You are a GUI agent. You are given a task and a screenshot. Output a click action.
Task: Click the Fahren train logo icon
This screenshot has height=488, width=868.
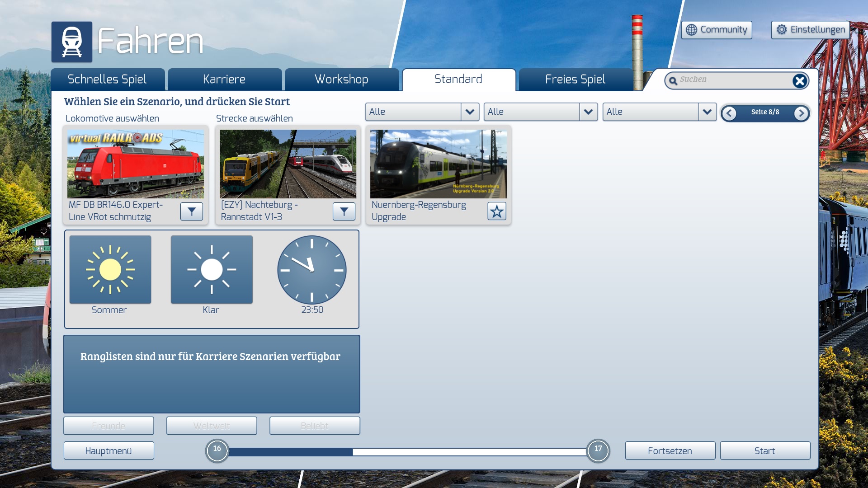click(x=72, y=42)
